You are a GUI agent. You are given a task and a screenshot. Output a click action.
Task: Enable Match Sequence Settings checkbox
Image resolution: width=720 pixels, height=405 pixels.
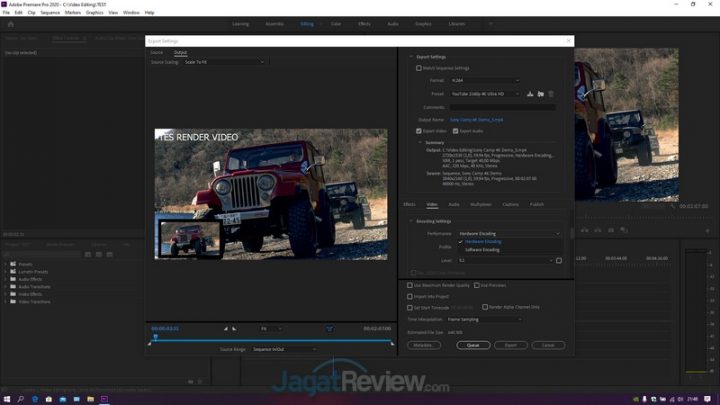(419, 68)
